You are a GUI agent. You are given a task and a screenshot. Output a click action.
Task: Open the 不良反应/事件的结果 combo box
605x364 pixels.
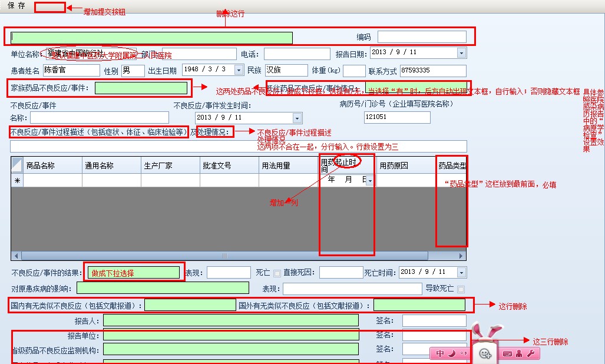point(134,273)
